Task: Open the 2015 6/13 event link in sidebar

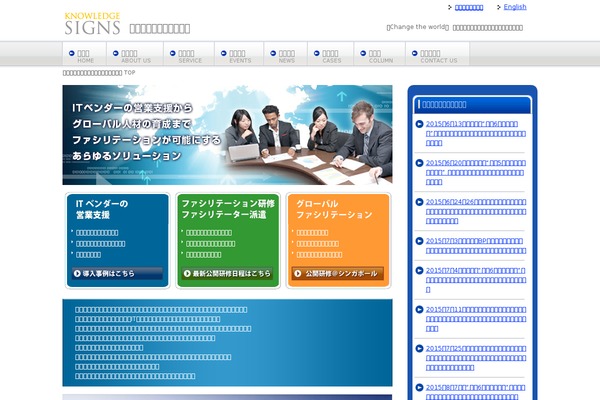Action: click(x=476, y=133)
